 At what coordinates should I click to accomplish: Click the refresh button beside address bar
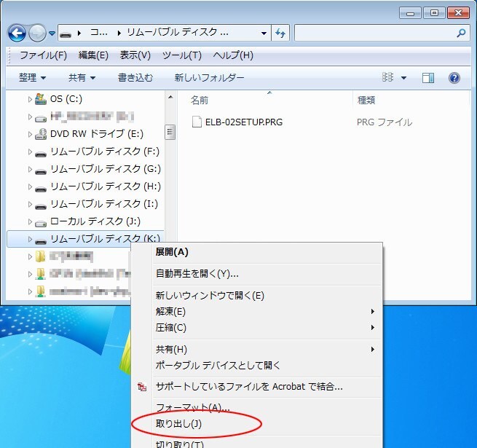point(280,33)
